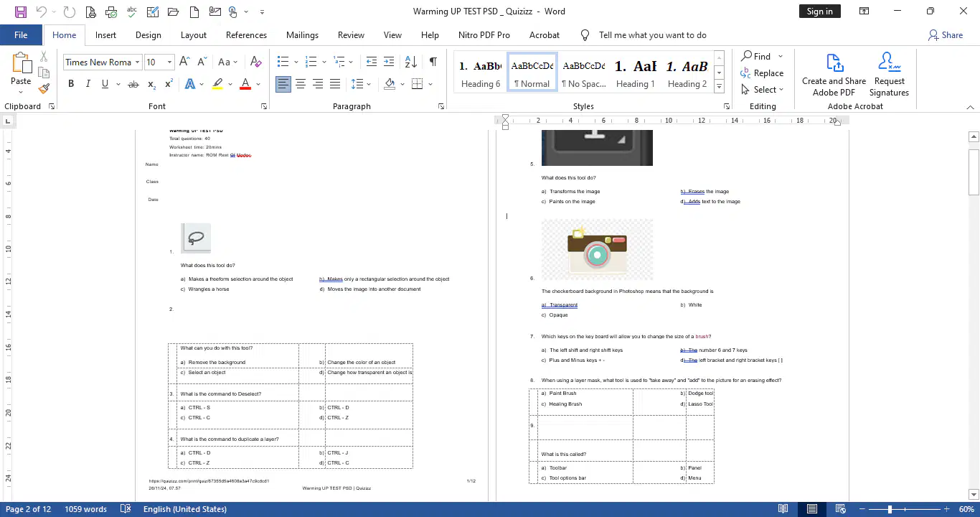Toggle italic formatting
Screen dimensions: 980x517
pos(88,84)
